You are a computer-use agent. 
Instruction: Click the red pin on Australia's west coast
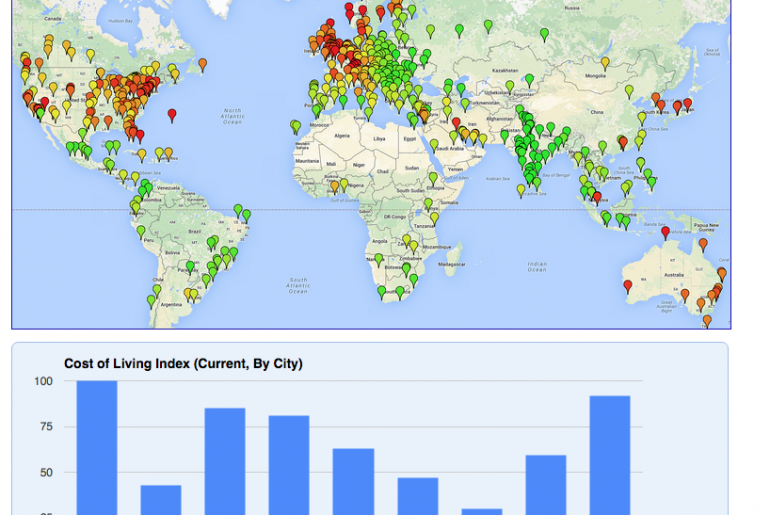(x=628, y=286)
